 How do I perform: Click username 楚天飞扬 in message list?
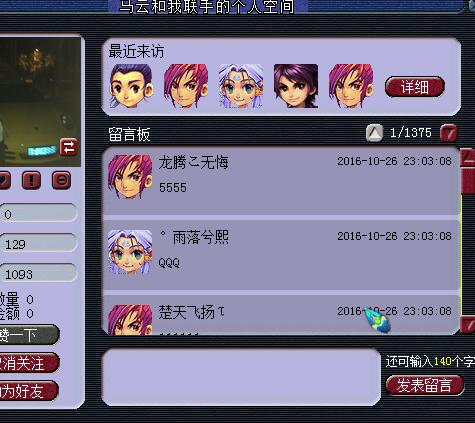[187, 312]
